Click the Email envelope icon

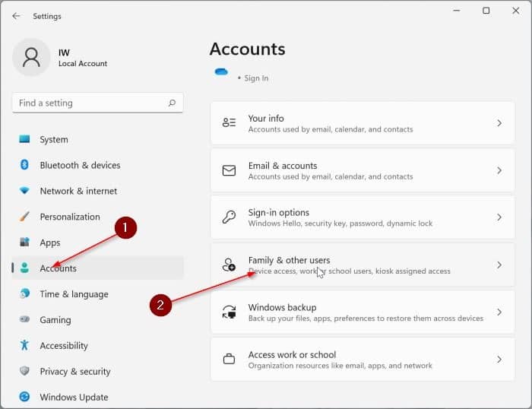click(x=229, y=170)
